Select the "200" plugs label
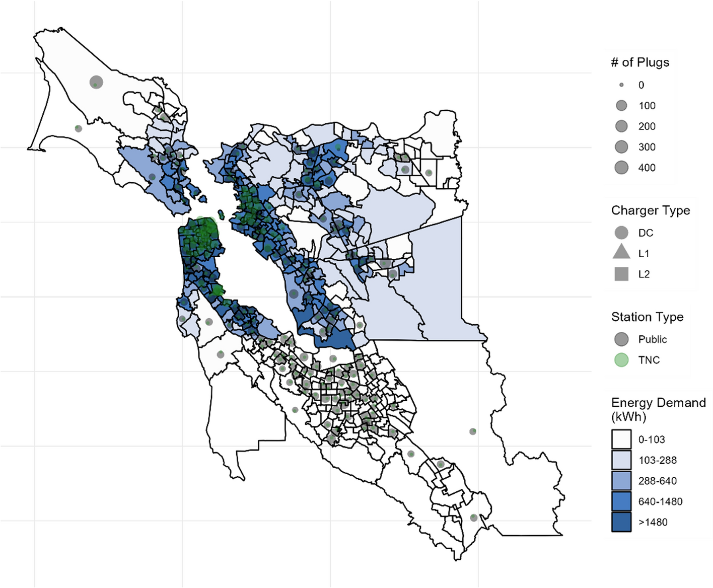The image size is (713, 588). tap(647, 126)
